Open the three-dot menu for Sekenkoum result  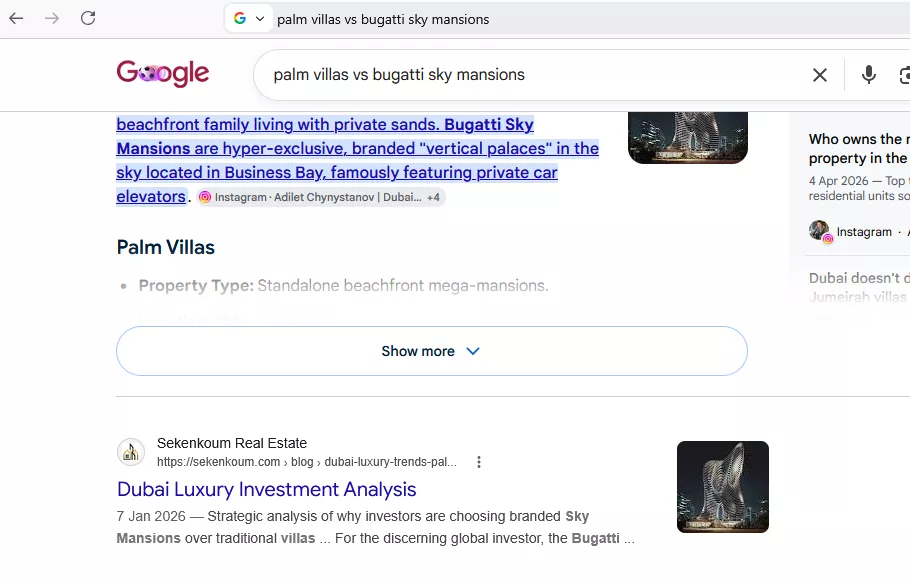479,462
